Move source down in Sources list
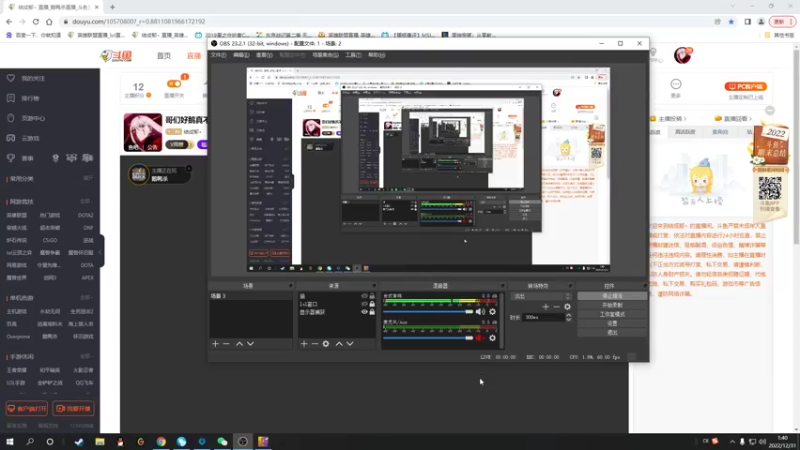Screen dimensions: 800x450 350,344
